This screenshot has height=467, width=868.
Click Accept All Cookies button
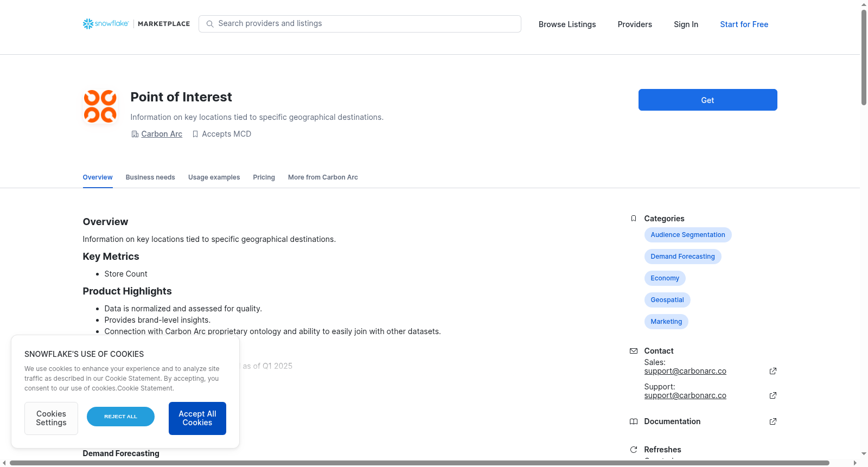click(x=197, y=418)
